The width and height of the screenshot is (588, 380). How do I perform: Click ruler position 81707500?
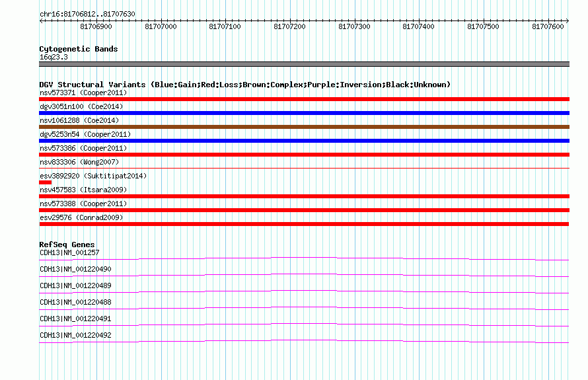coord(484,26)
